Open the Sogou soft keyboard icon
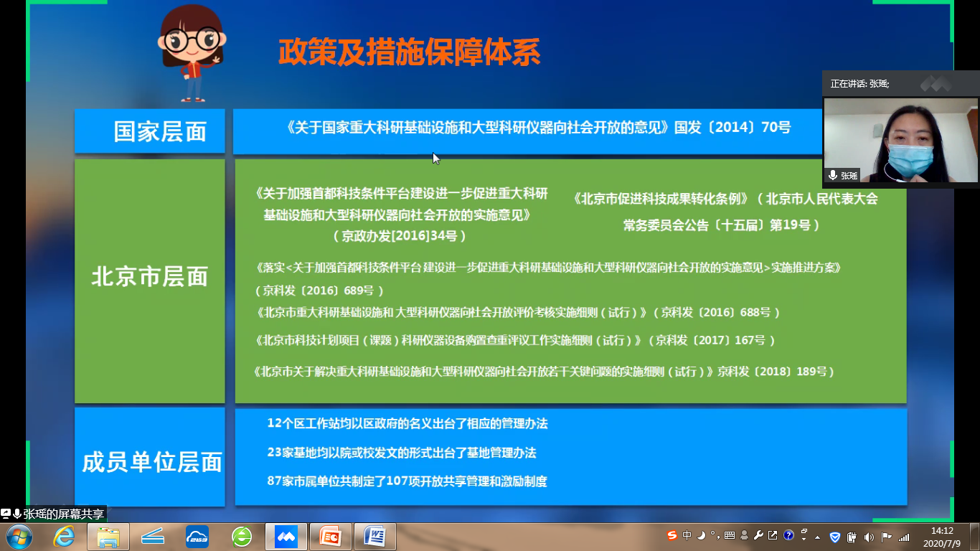Screen dimensions: 980x551 [730, 535]
